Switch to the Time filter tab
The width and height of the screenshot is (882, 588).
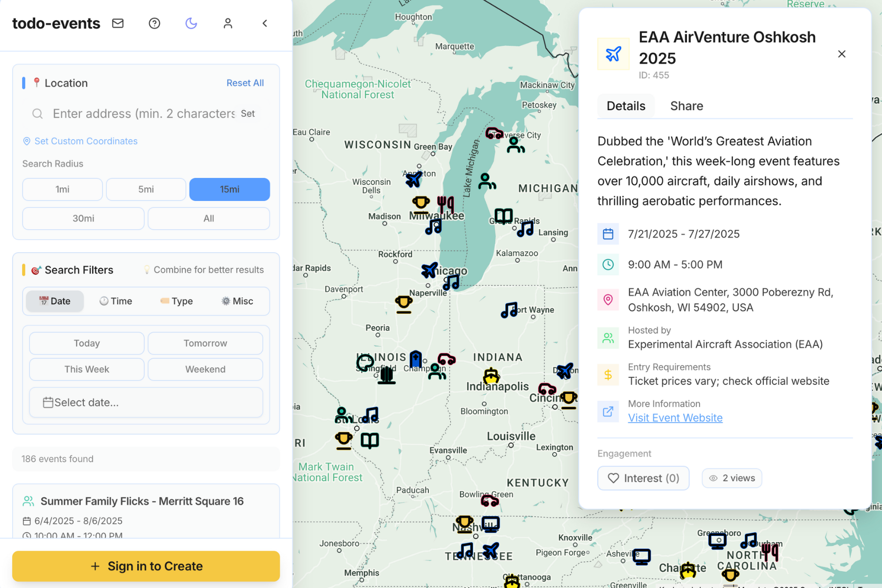(x=116, y=301)
